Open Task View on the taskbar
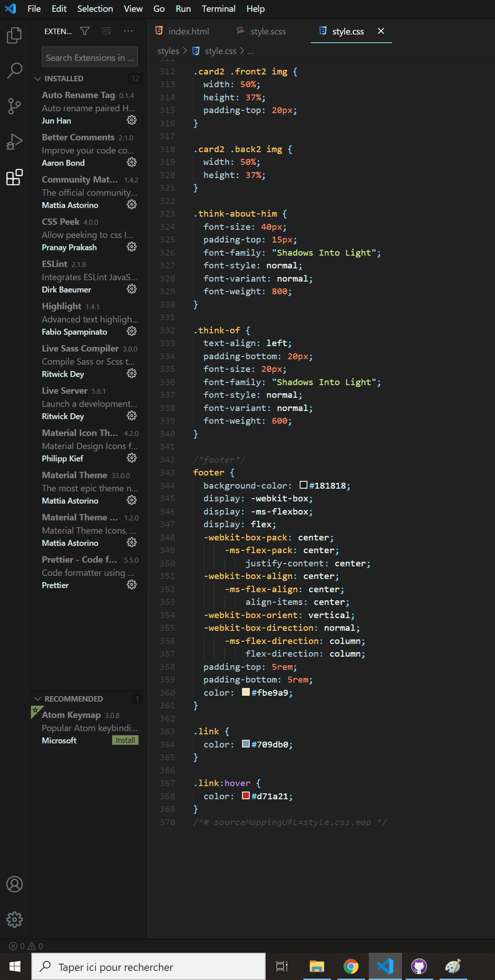This screenshot has width=495, height=980. [x=282, y=966]
